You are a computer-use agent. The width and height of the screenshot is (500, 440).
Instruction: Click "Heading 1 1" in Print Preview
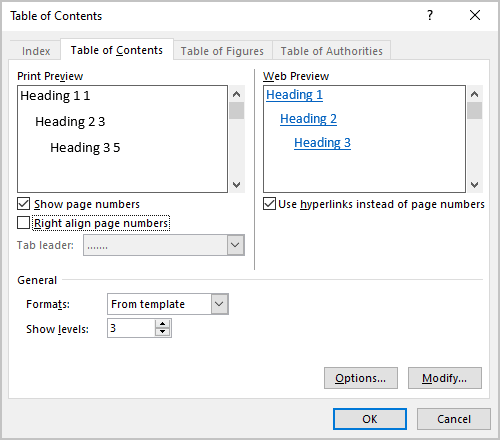coord(55,96)
